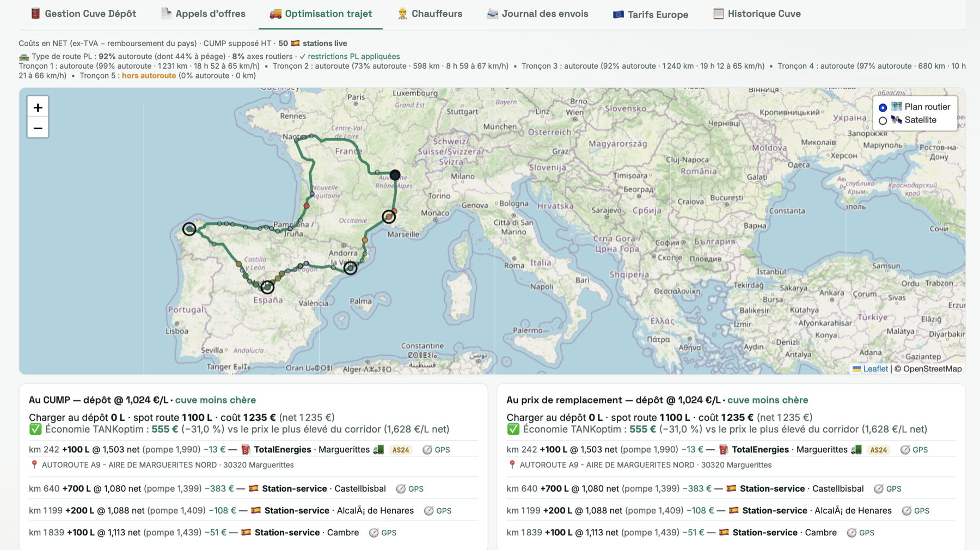Open GPS for Alcalá de Henares, CUMP panel
Viewport: 980px width, 550px height.
(438, 511)
